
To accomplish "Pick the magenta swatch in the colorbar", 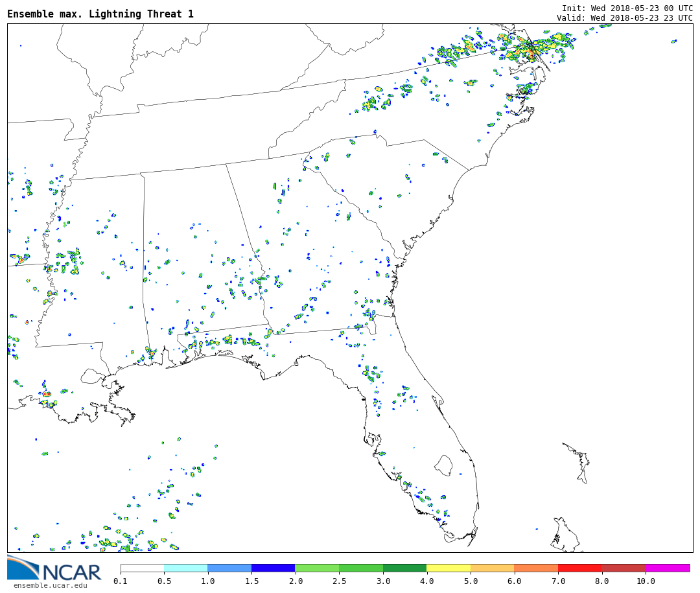I will point(667,568).
